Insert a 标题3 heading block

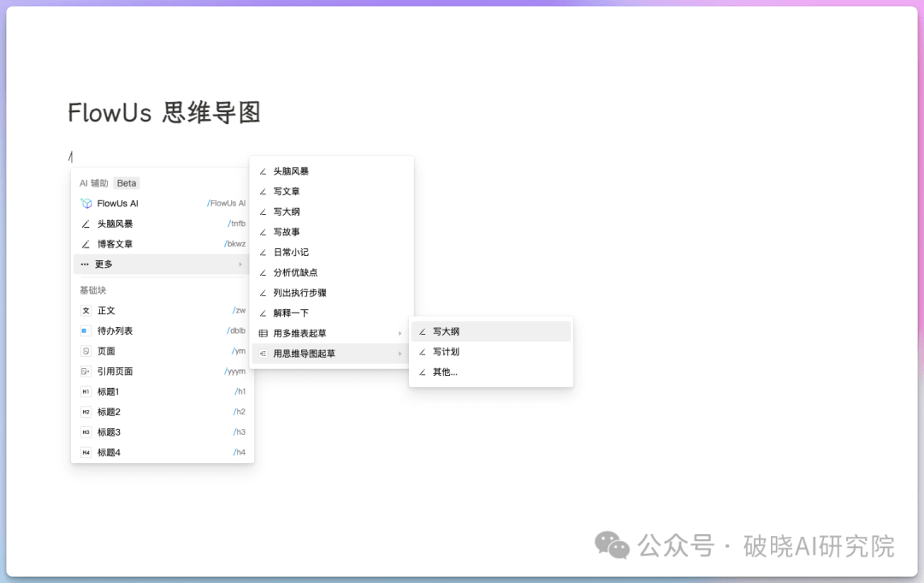click(x=163, y=432)
